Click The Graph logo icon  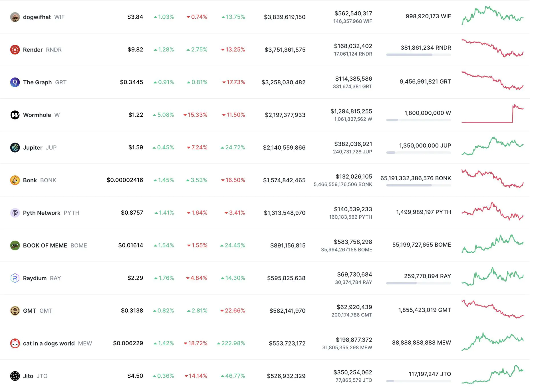click(15, 82)
